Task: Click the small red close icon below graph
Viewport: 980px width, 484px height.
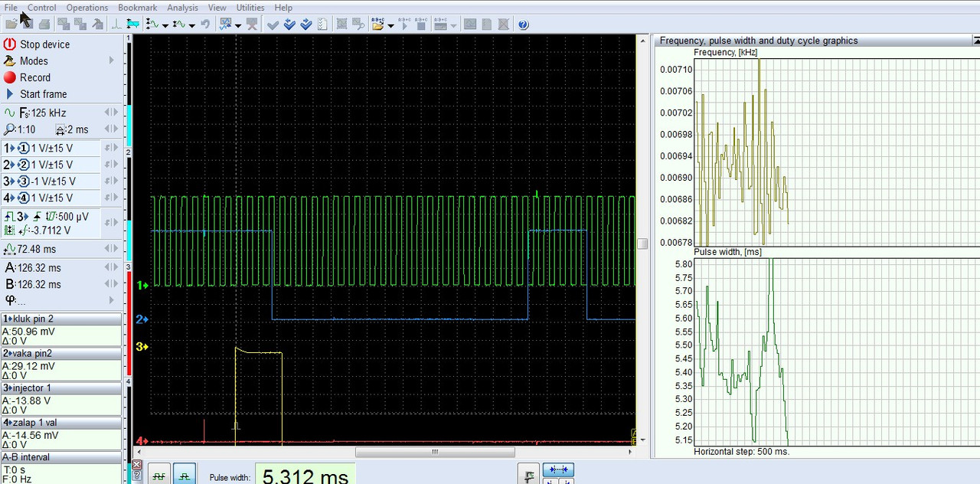Action: (x=136, y=464)
